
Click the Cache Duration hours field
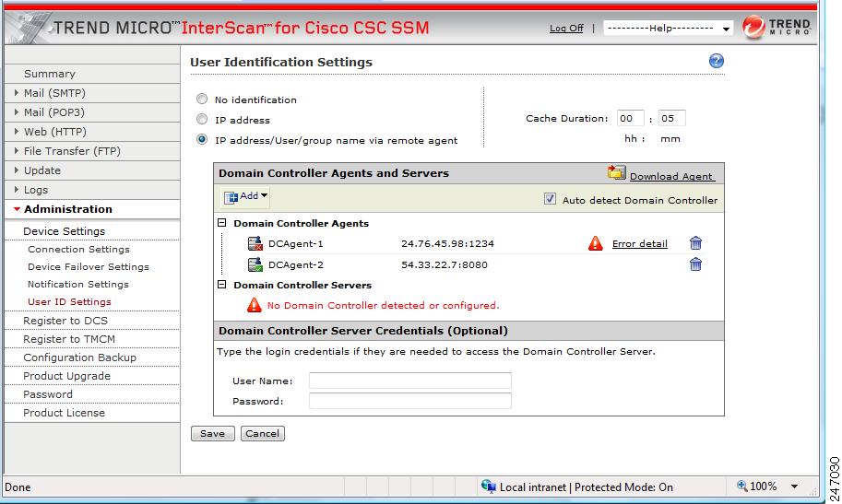point(631,118)
